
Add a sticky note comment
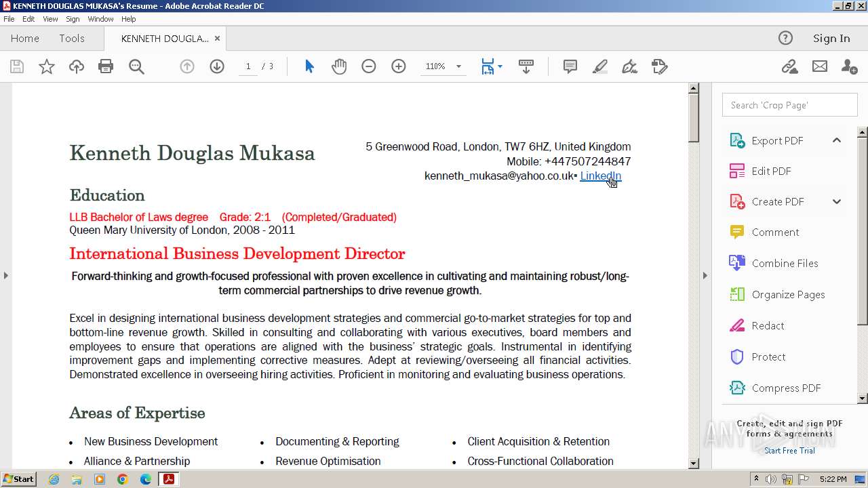click(x=570, y=66)
